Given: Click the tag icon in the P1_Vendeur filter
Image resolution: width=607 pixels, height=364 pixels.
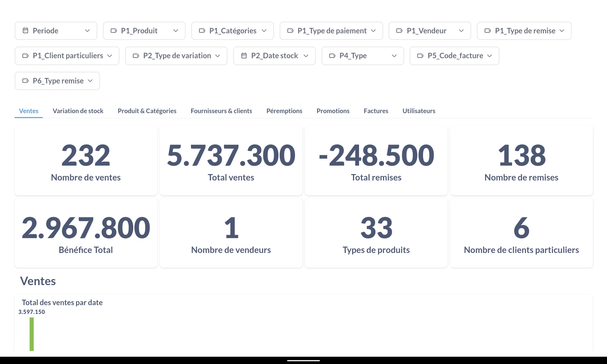Looking at the screenshot, I should pyautogui.click(x=399, y=31).
